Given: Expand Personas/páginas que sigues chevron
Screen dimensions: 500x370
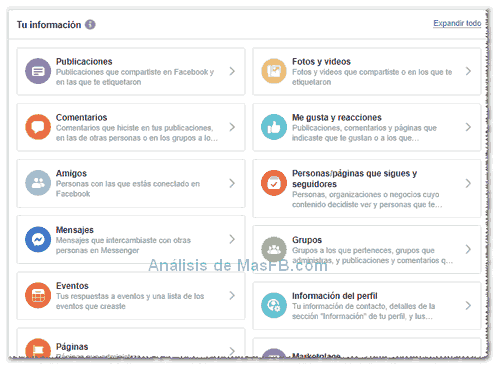Looking at the screenshot, I should tap(468, 183).
